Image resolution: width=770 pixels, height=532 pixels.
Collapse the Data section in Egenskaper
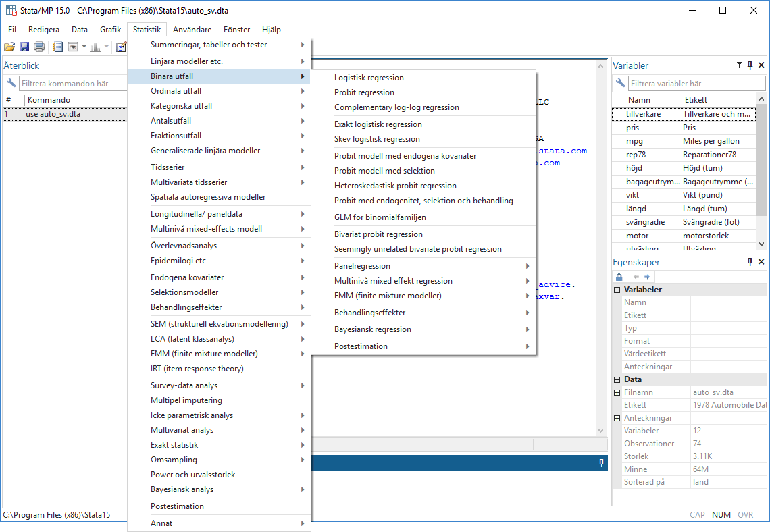click(x=617, y=379)
